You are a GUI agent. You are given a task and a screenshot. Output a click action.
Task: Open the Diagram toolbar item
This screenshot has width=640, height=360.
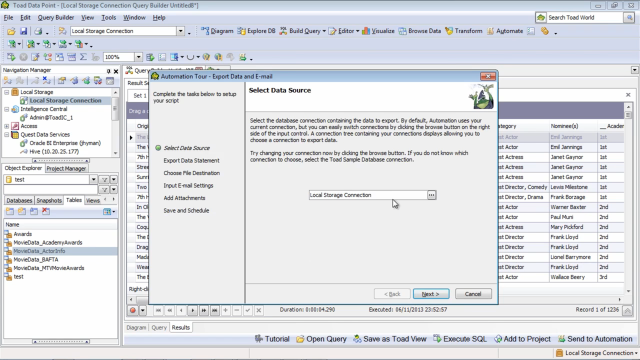coord(217,31)
